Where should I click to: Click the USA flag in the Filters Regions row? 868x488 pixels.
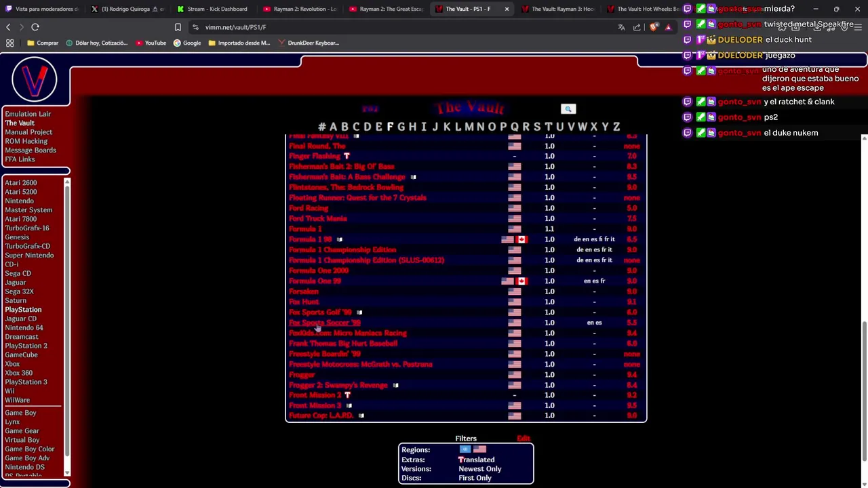pyautogui.click(x=479, y=449)
